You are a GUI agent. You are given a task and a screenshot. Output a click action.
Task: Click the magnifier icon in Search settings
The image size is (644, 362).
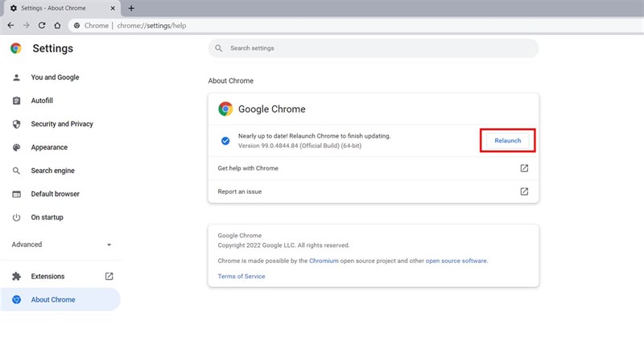point(218,48)
